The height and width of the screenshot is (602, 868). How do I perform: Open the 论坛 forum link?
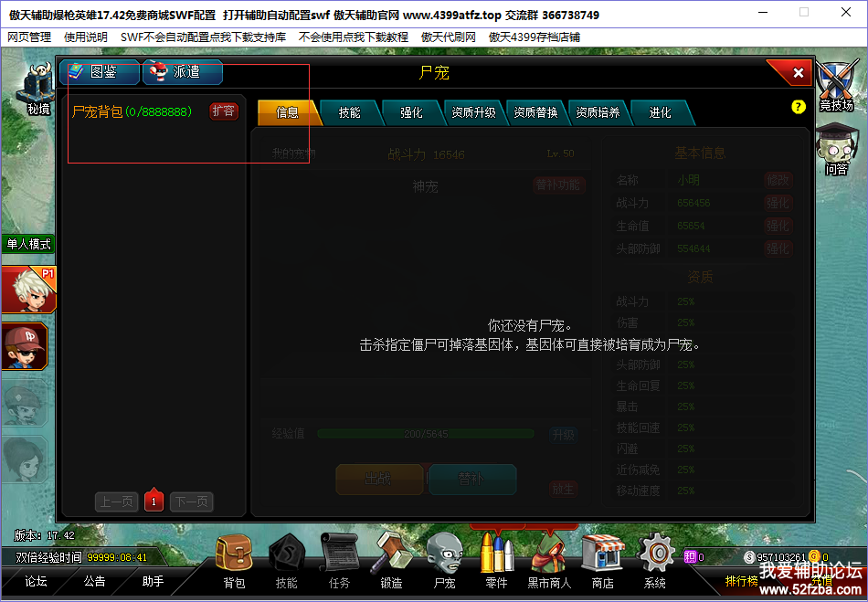click(36, 582)
